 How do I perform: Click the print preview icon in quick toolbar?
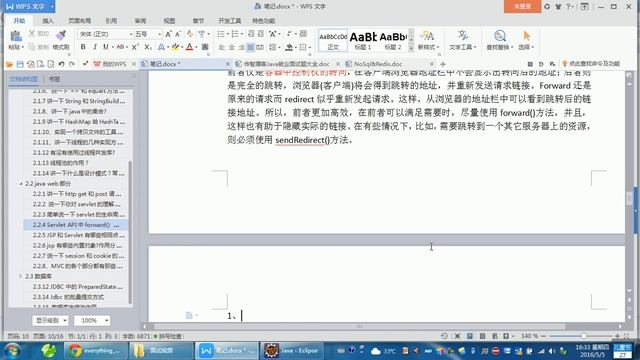[x=51, y=64]
